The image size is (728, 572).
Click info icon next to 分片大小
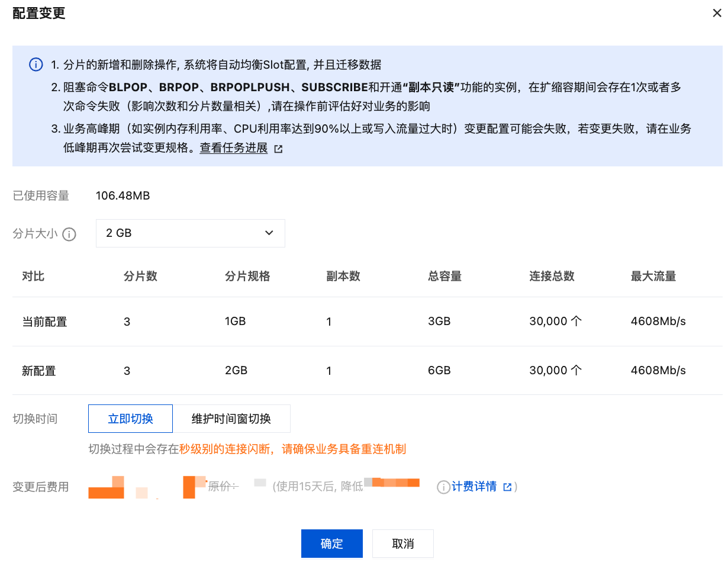pyautogui.click(x=69, y=234)
